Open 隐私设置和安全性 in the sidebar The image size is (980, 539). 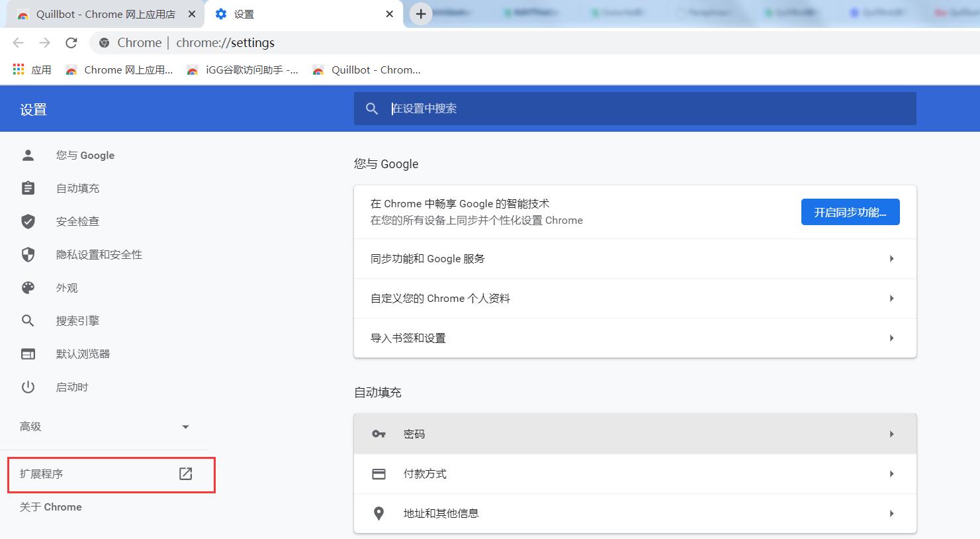click(x=99, y=254)
